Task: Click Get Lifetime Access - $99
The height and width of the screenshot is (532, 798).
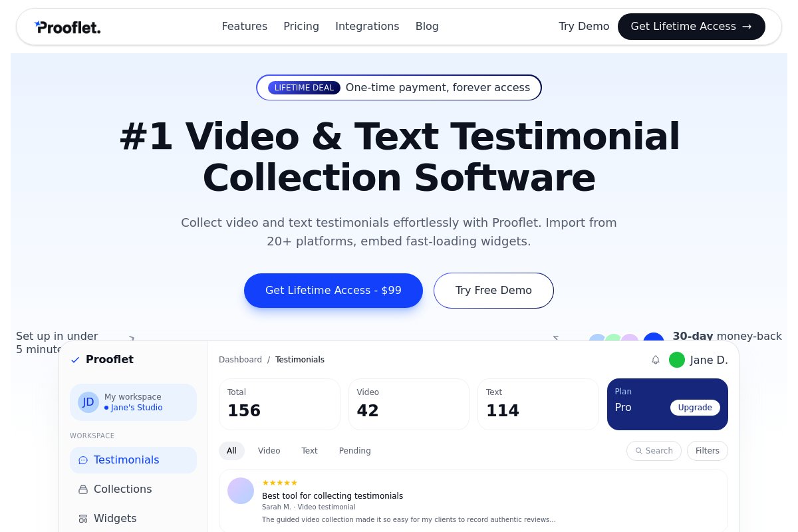Action: click(333, 290)
